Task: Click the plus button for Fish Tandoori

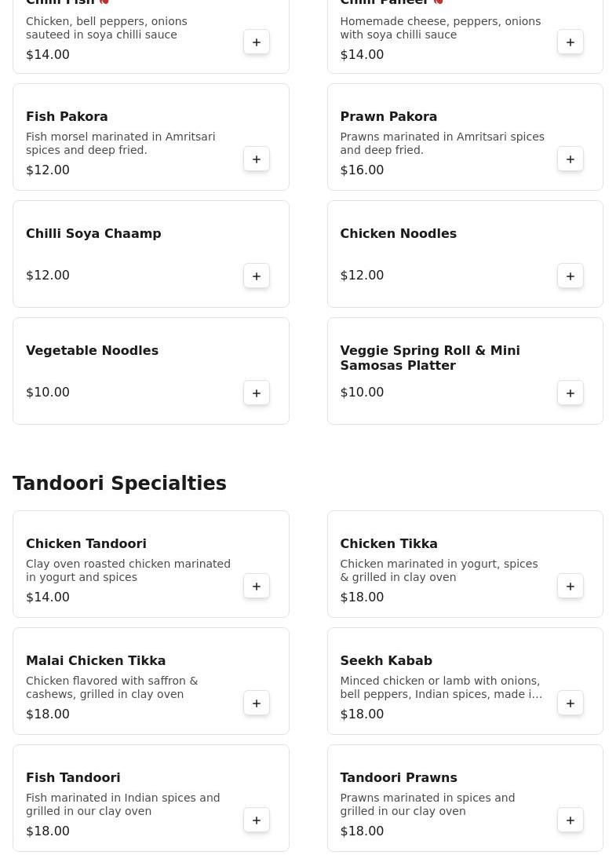Action: (257, 820)
